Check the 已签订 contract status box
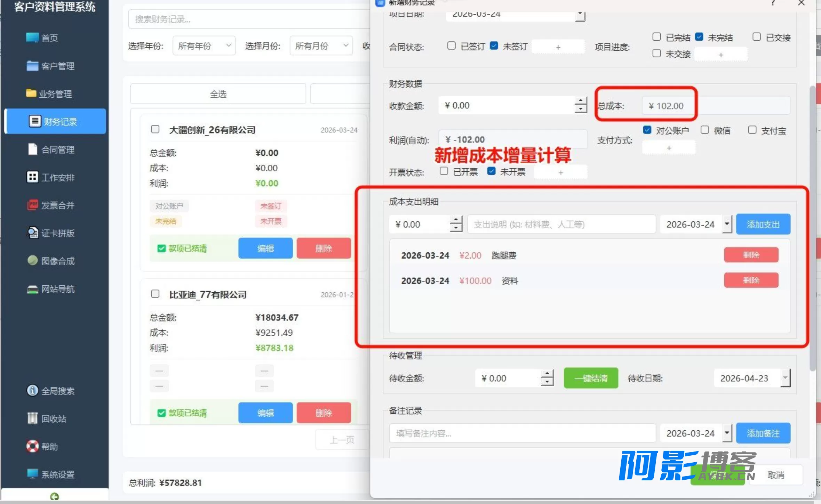 click(x=451, y=46)
